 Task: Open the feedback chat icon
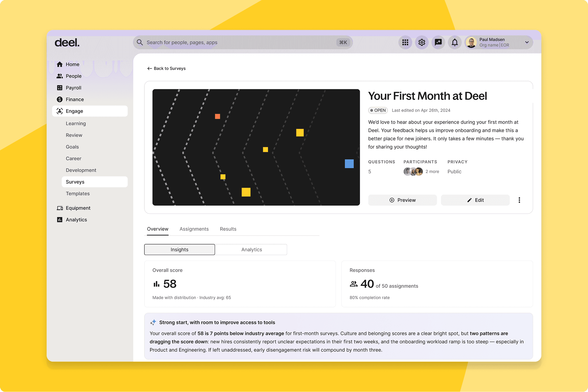point(438,42)
